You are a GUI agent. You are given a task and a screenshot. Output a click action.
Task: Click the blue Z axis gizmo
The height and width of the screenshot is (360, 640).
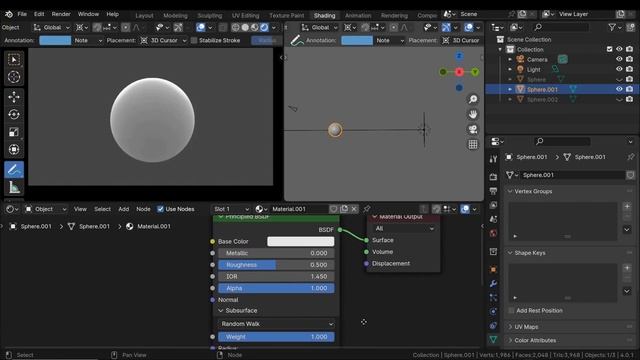[459, 56]
